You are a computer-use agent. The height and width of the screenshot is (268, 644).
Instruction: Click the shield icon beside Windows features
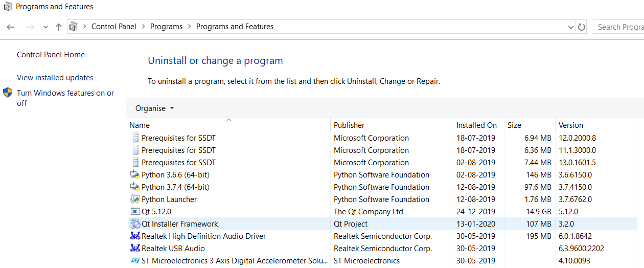8,93
